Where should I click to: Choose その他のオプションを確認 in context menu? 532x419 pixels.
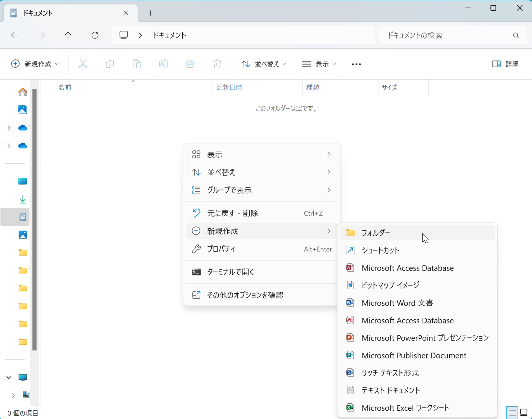(262, 295)
